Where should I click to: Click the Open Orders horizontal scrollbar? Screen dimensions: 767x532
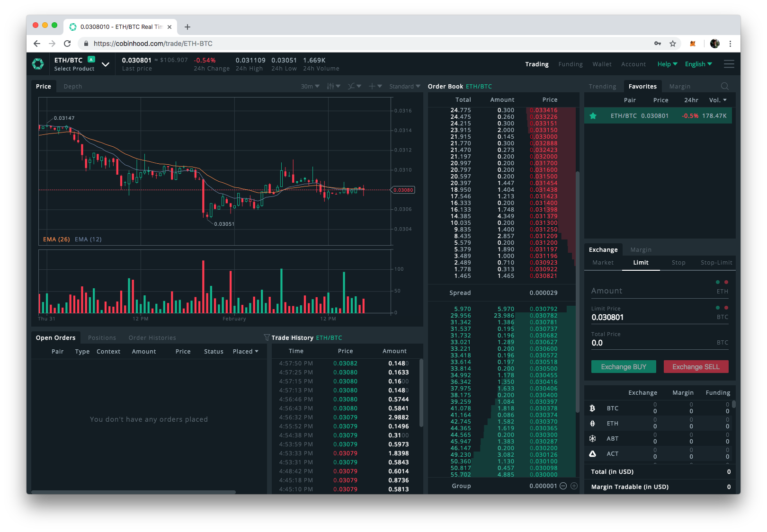point(134,492)
